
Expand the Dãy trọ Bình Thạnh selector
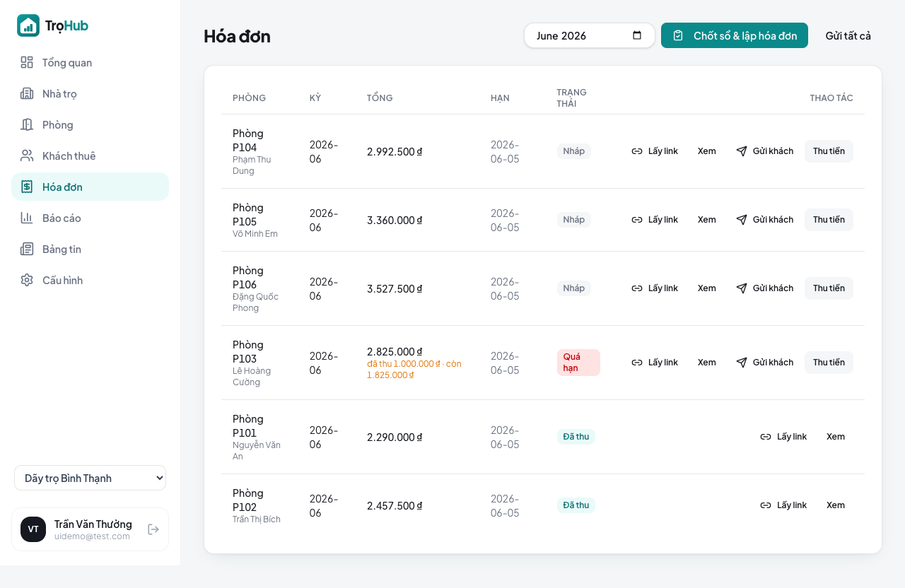coord(90,478)
